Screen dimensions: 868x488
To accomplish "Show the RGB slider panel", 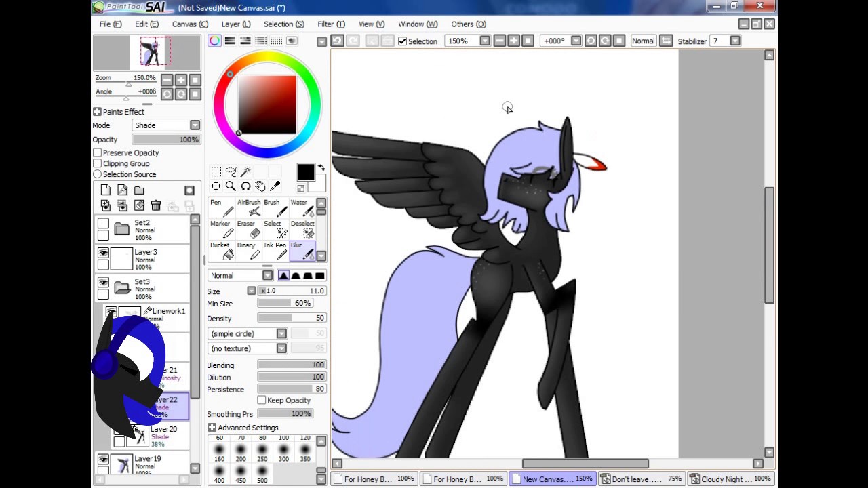I will [230, 41].
